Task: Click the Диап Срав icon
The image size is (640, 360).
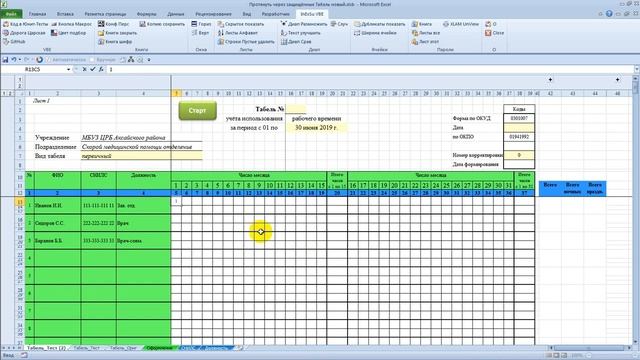Action: tap(284, 42)
